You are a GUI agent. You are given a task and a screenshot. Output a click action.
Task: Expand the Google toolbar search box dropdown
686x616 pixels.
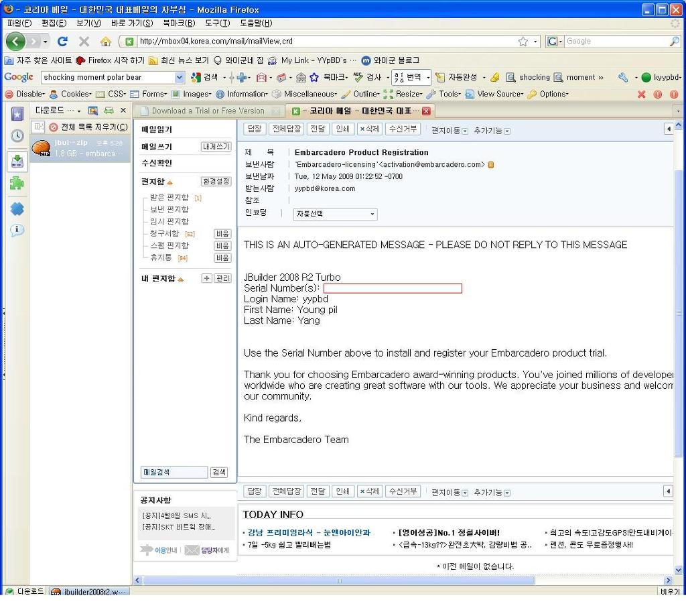pyautogui.click(x=179, y=78)
